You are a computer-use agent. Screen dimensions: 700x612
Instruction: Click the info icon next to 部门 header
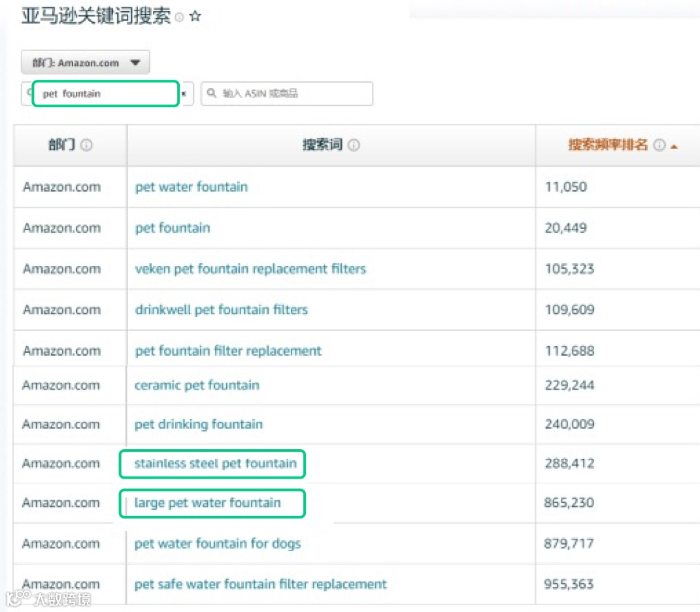click(x=87, y=145)
